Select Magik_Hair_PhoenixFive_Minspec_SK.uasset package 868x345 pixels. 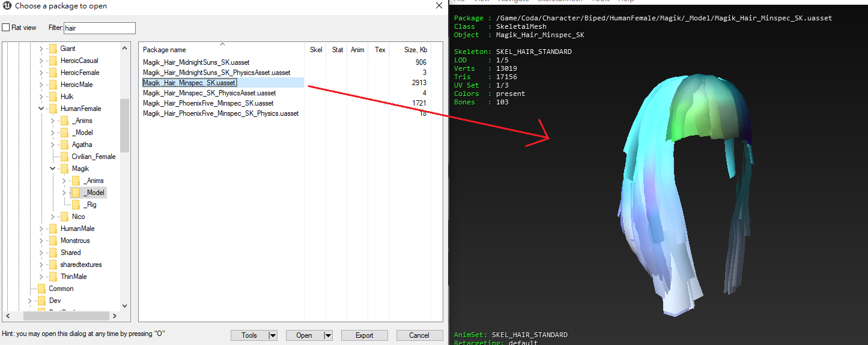[x=208, y=103]
